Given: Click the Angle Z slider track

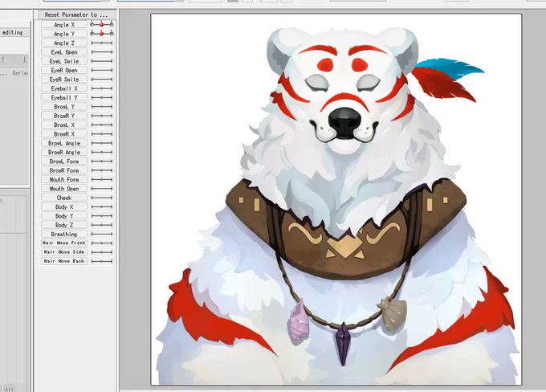Looking at the screenshot, I should [102, 43].
